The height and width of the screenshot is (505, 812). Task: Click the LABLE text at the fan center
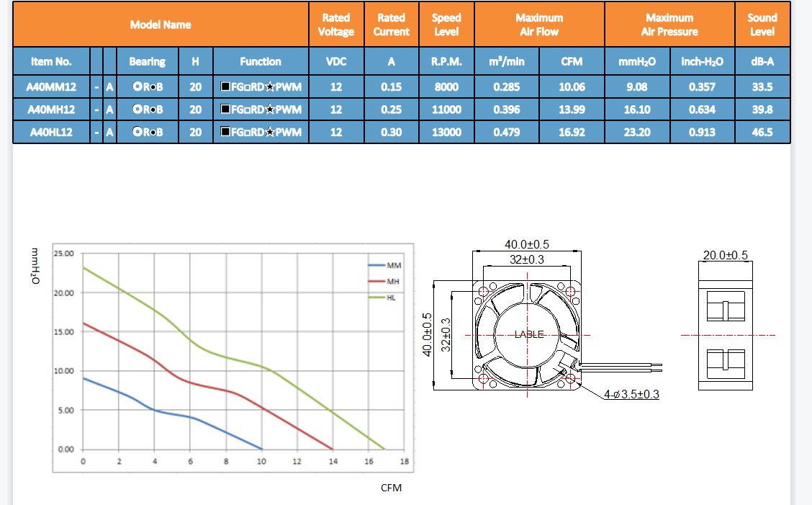coord(528,335)
